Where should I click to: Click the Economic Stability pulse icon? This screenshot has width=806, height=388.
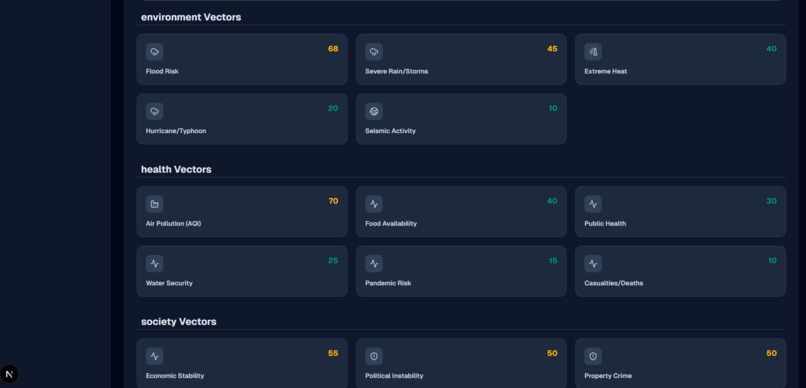tap(154, 356)
